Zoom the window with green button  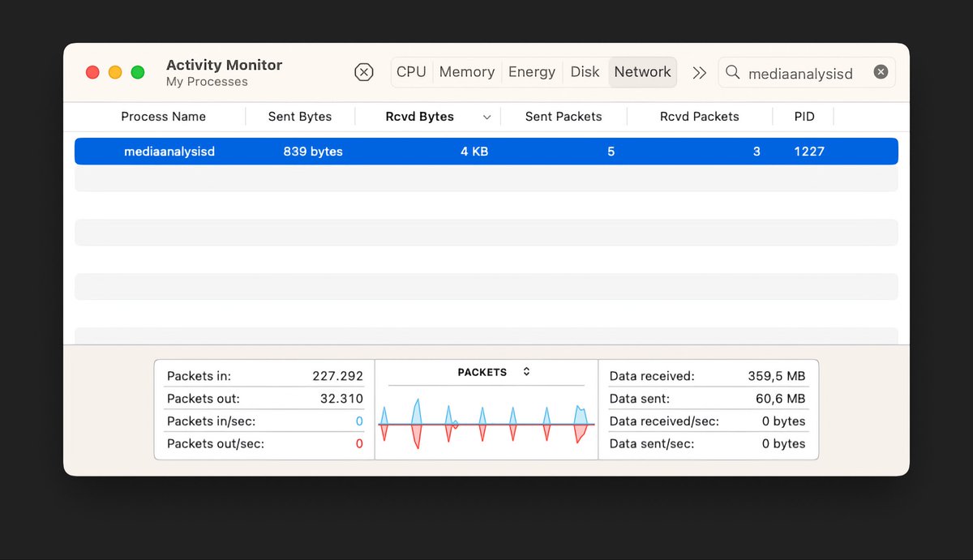[138, 72]
